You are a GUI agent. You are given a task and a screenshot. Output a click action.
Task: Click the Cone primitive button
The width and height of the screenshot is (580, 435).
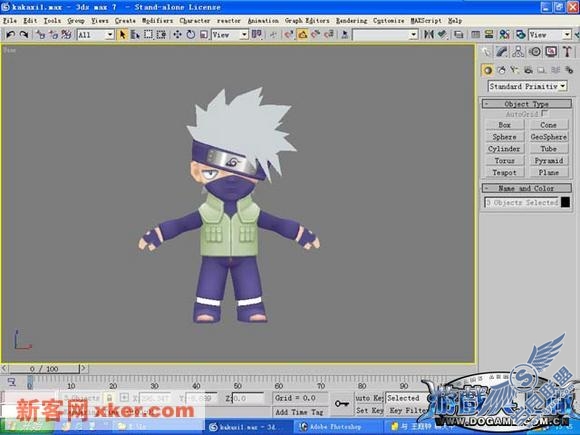pos(548,125)
